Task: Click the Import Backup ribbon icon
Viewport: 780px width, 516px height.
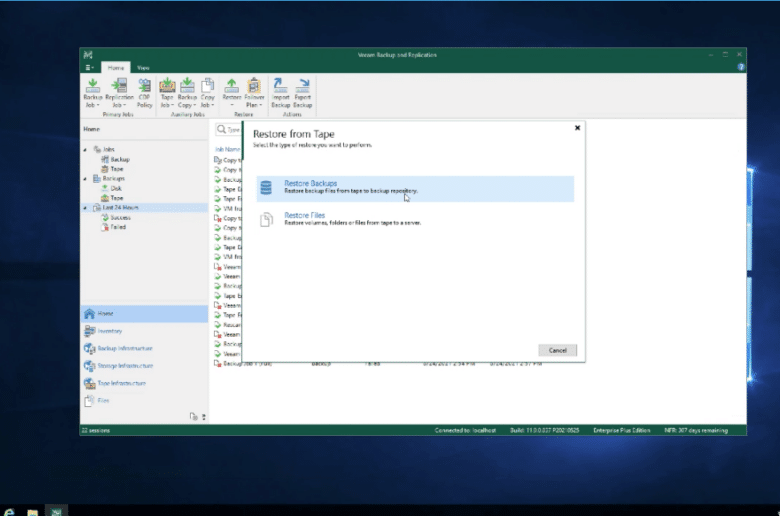Action: click(x=281, y=93)
